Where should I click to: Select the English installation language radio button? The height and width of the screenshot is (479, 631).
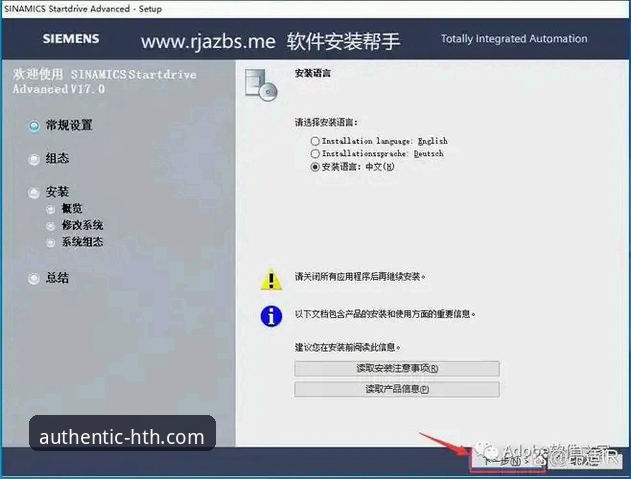(x=315, y=141)
